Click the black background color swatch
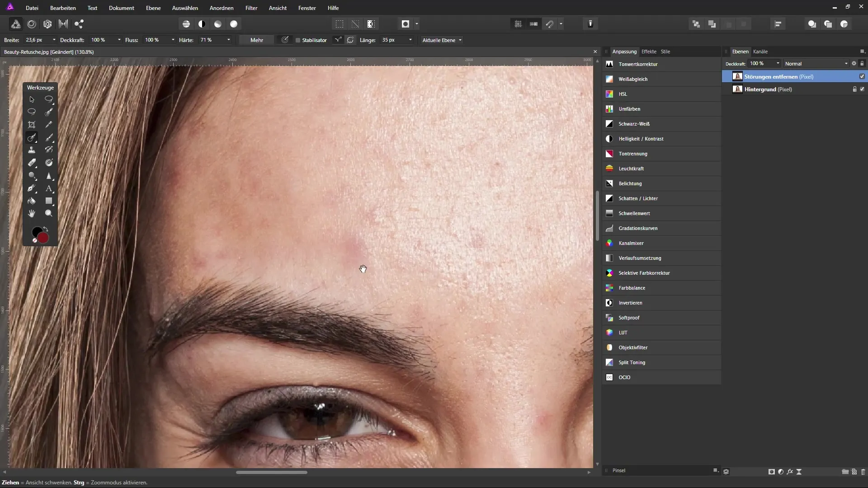 pos(36,231)
